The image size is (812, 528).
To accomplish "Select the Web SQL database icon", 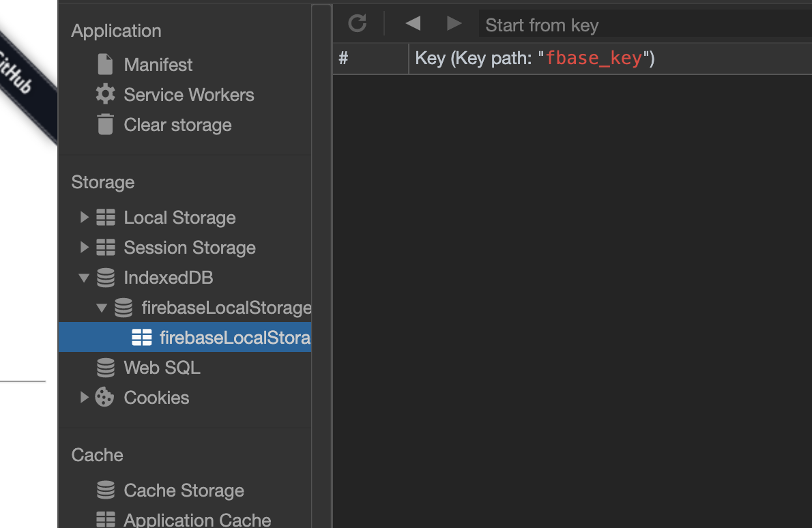I will click(106, 367).
